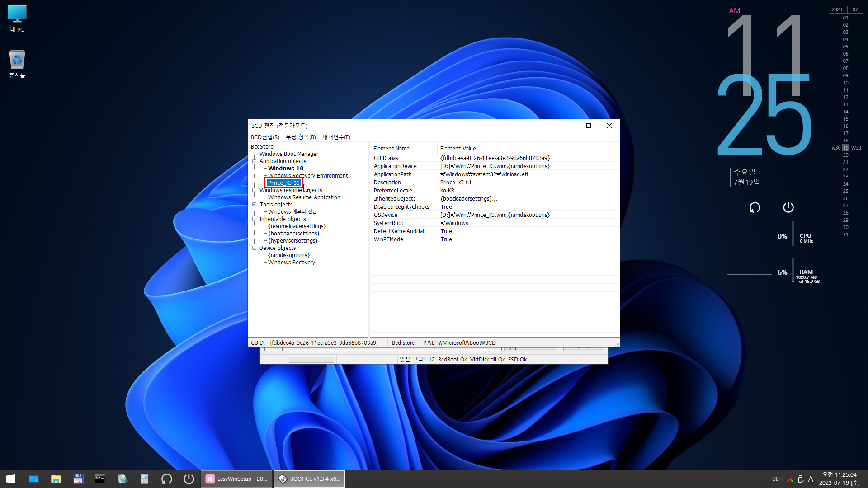Select Windows Boot Manager tree item
Viewport: 868px width, 488px height.
click(289, 154)
